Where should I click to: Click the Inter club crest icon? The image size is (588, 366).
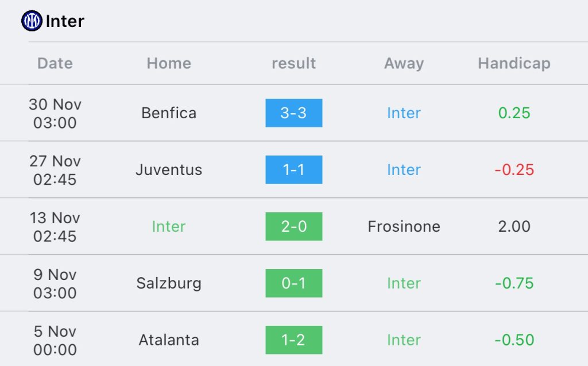click(x=32, y=21)
